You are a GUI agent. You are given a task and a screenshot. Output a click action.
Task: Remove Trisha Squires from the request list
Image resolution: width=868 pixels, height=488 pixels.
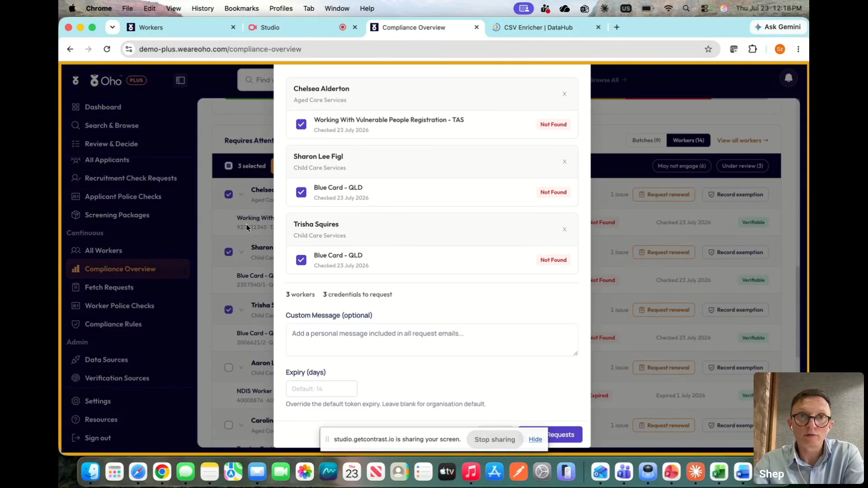pyautogui.click(x=565, y=230)
